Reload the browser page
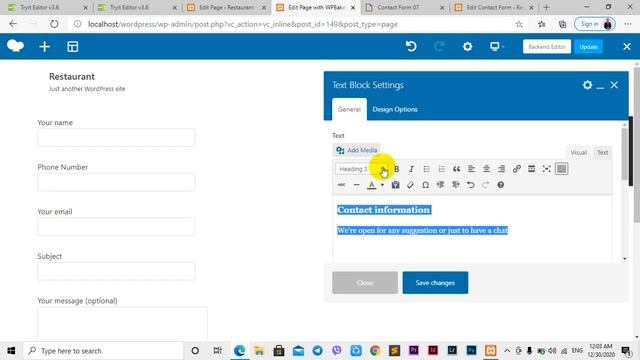640x360 pixels. (x=54, y=24)
